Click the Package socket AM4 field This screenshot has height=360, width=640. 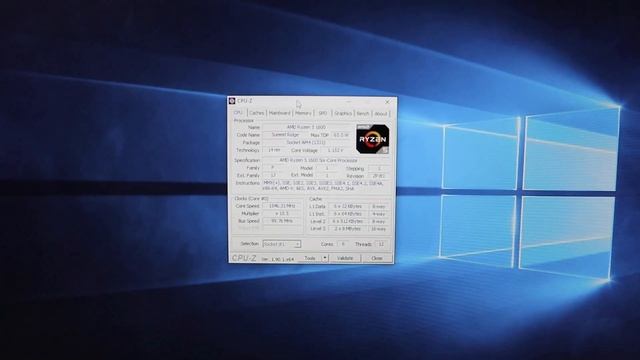tap(306, 142)
